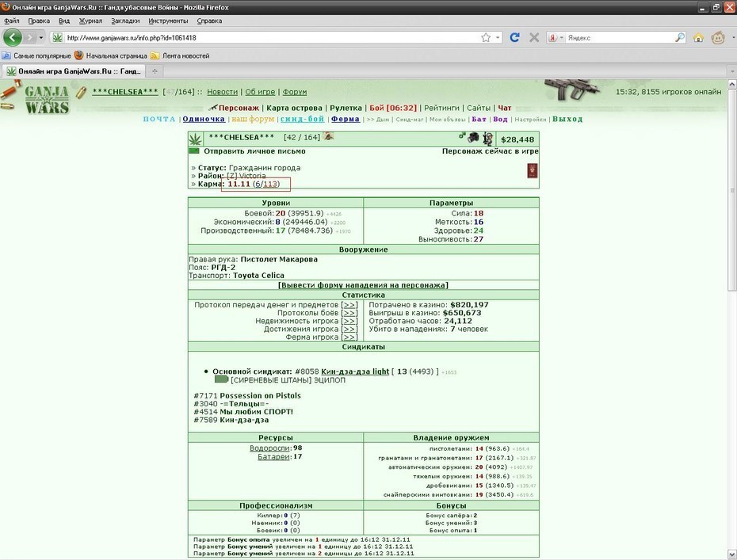This screenshot has width=737, height=560.
Task: Bookmark this page with the star icon
Action: [x=486, y=37]
